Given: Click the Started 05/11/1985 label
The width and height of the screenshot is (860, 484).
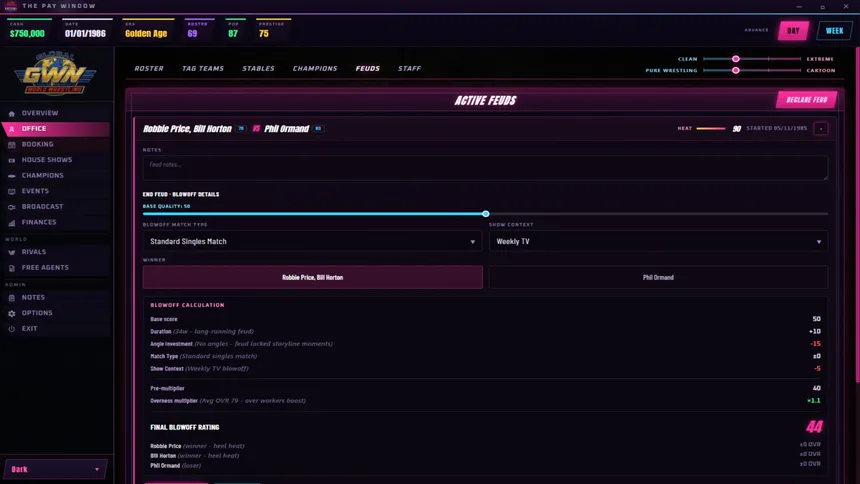Looking at the screenshot, I should [x=776, y=128].
